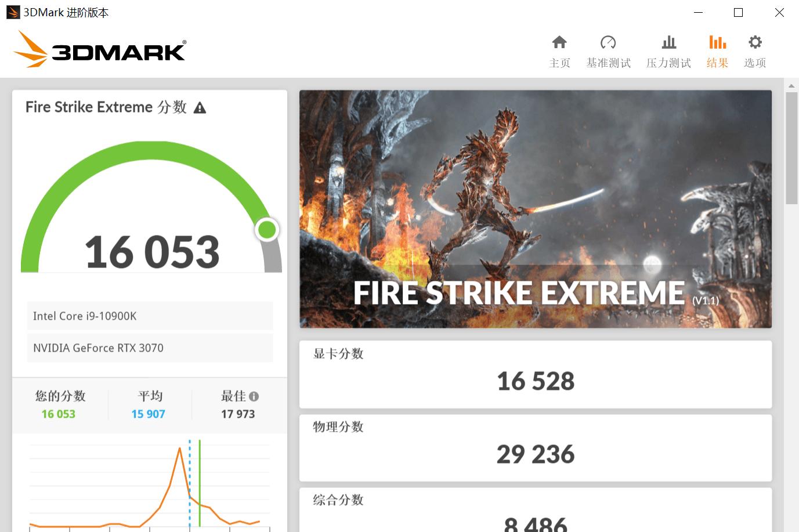Click the green your-score line in the chart
The width and height of the screenshot is (799, 532).
200,483
